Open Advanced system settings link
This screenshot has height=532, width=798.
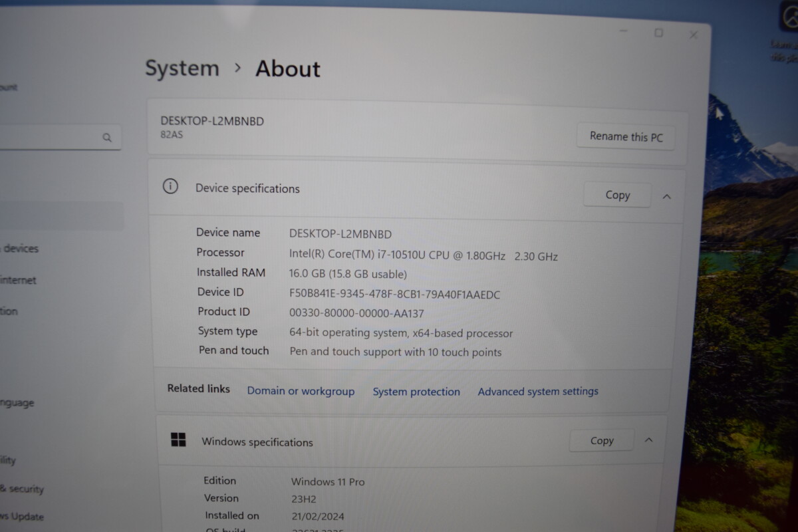coord(538,392)
